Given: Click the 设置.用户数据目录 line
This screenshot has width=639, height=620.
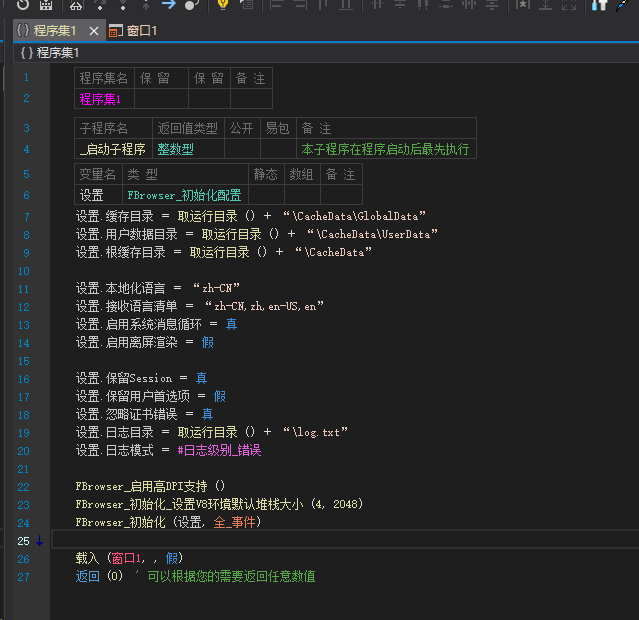Looking at the screenshot, I should pyautogui.click(x=256, y=234).
